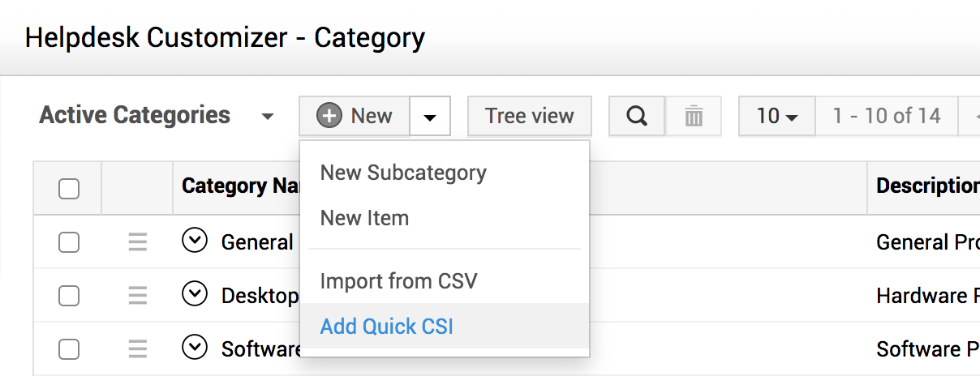Select the Desktop row checkbox
This screenshot has height=376, width=980.
(x=69, y=295)
